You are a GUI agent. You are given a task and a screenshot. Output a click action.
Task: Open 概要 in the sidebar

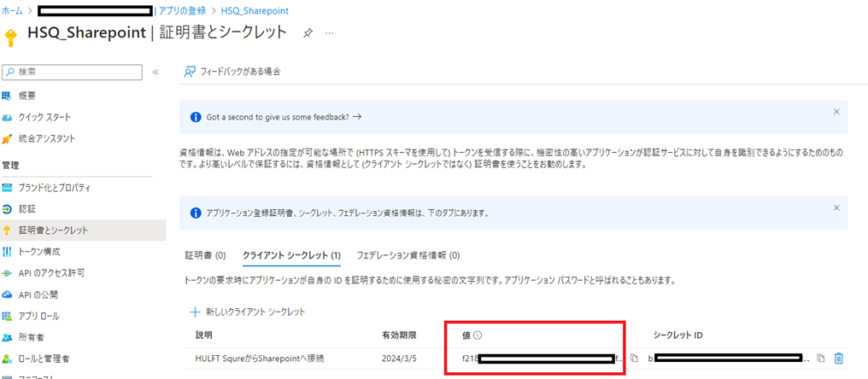point(27,96)
